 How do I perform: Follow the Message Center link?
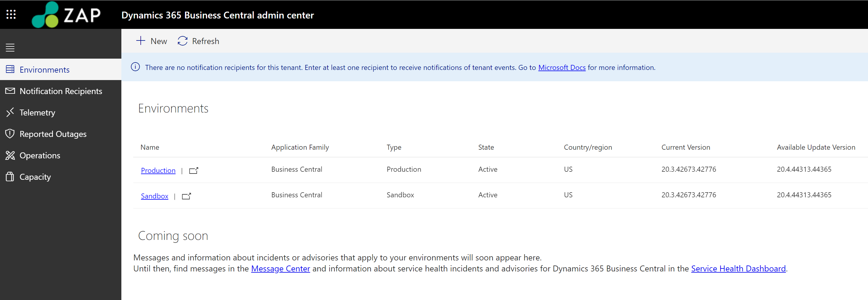(280, 269)
